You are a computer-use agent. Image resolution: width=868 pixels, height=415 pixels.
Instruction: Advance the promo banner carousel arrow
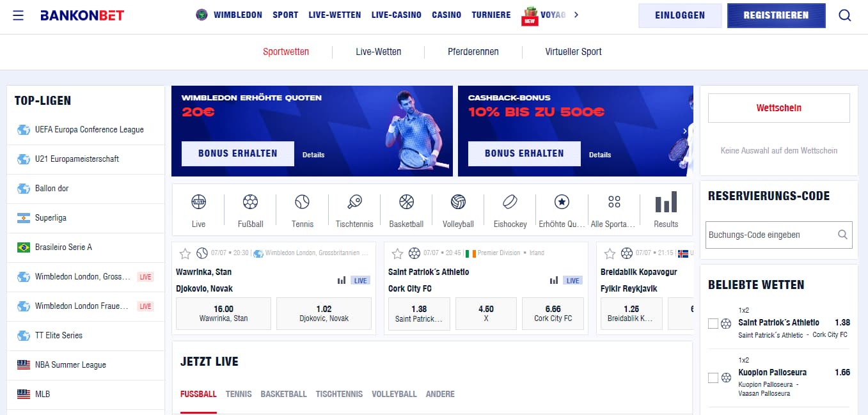[x=685, y=131]
